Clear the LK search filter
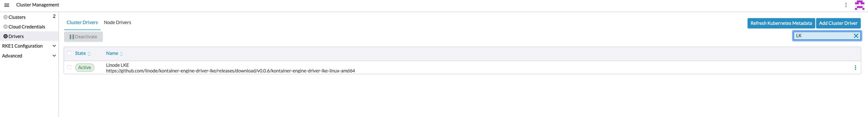This screenshot has height=117, width=868. click(856, 36)
